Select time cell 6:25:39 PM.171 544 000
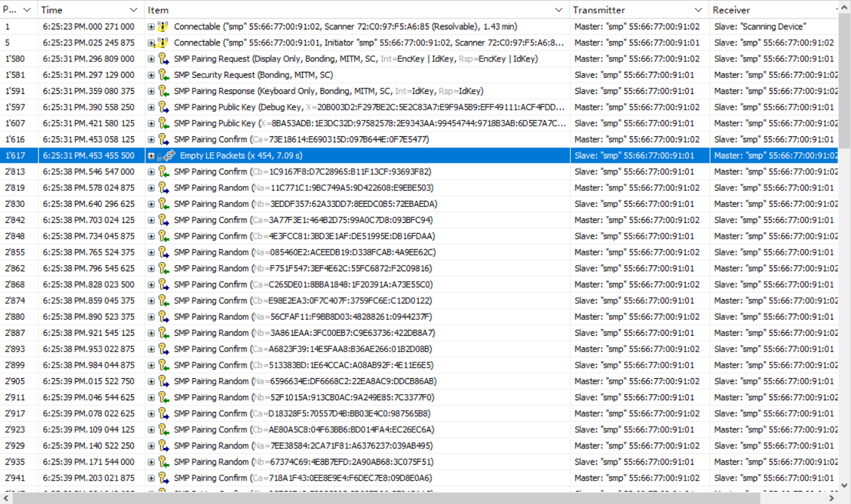 pyautogui.click(x=91, y=462)
